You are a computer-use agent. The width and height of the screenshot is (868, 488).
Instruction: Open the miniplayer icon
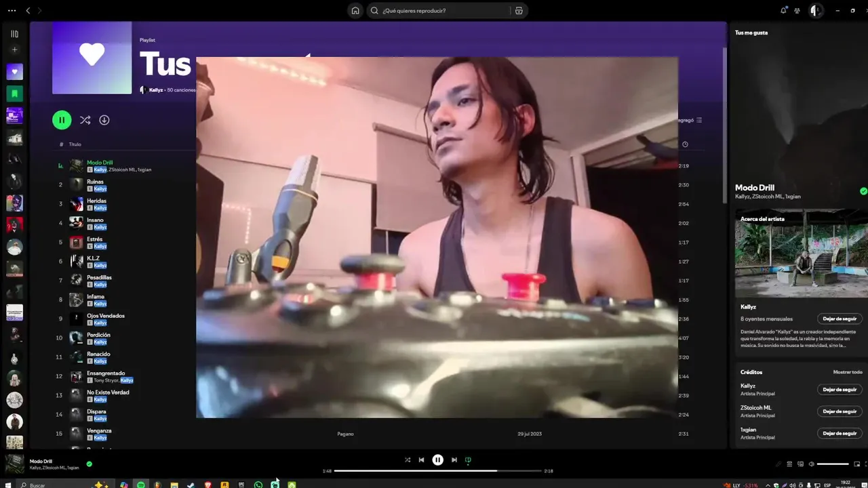(856, 464)
